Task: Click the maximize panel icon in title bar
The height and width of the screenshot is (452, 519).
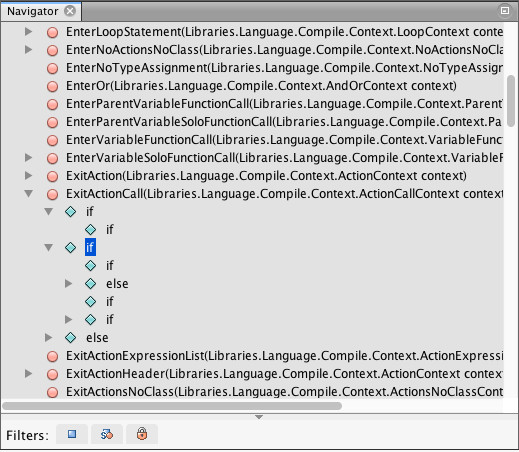Action: coord(505,11)
